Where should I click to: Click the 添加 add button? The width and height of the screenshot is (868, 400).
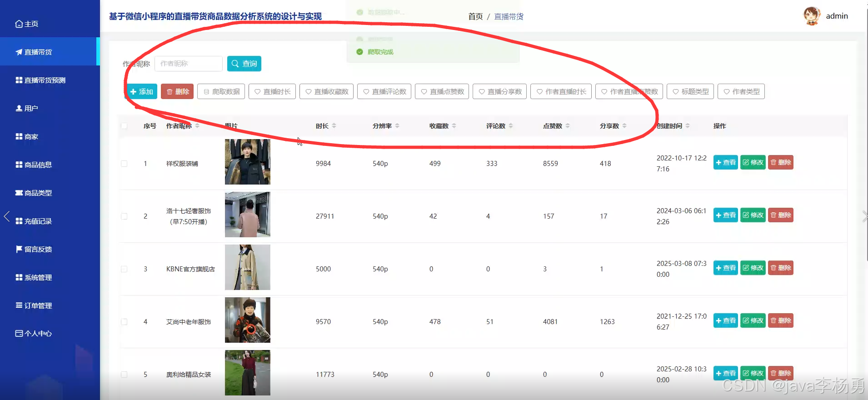pos(141,91)
